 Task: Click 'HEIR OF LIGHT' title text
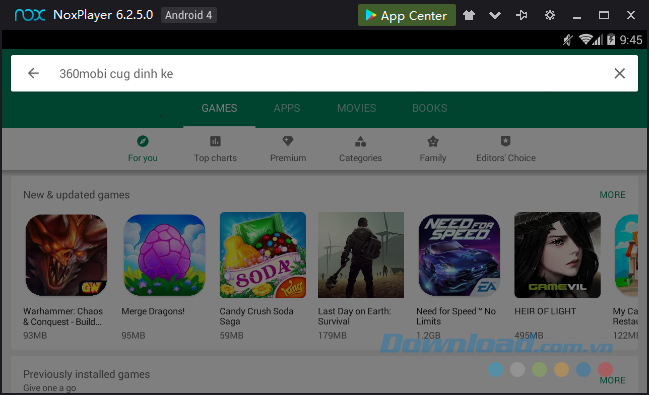545,311
